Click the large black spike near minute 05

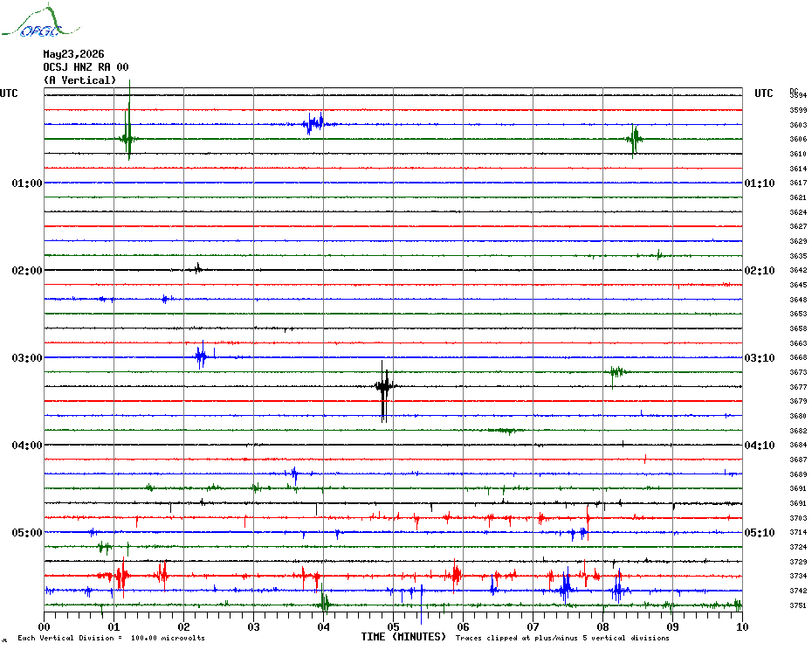(x=383, y=388)
